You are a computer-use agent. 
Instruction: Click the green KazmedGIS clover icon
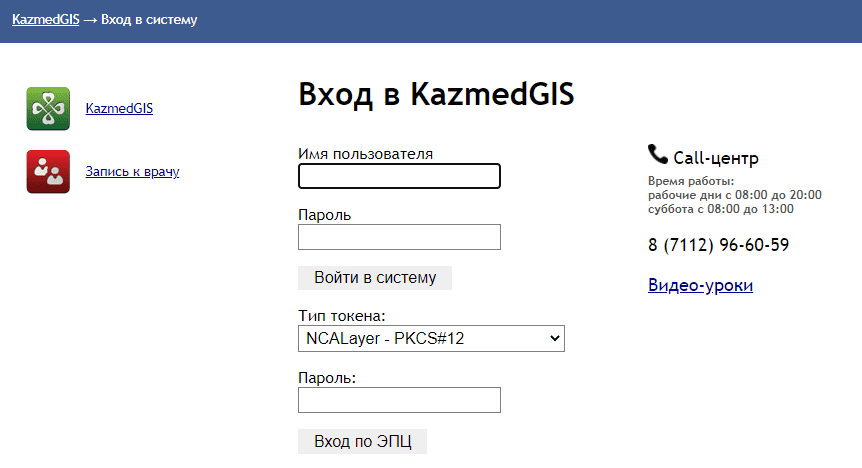click(48, 109)
